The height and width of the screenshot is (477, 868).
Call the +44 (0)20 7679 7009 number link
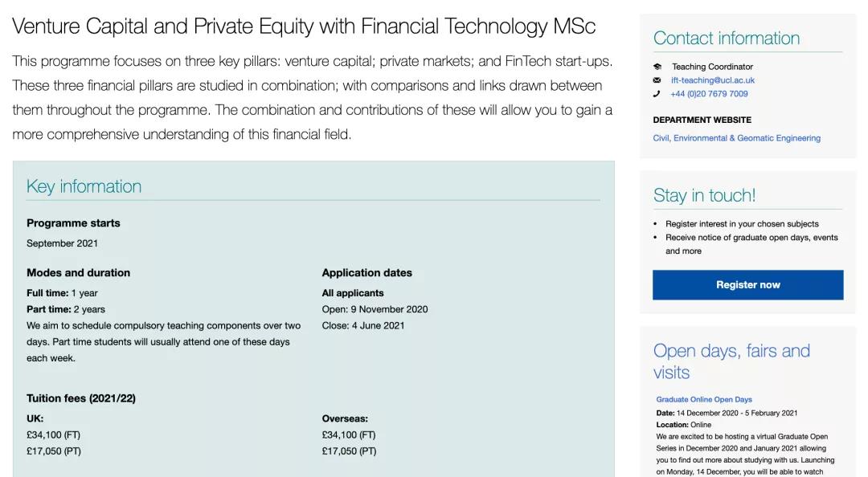(709, 94)
